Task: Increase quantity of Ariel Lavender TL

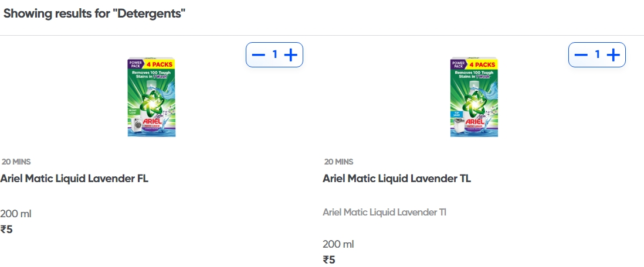Action: (614, 55)
